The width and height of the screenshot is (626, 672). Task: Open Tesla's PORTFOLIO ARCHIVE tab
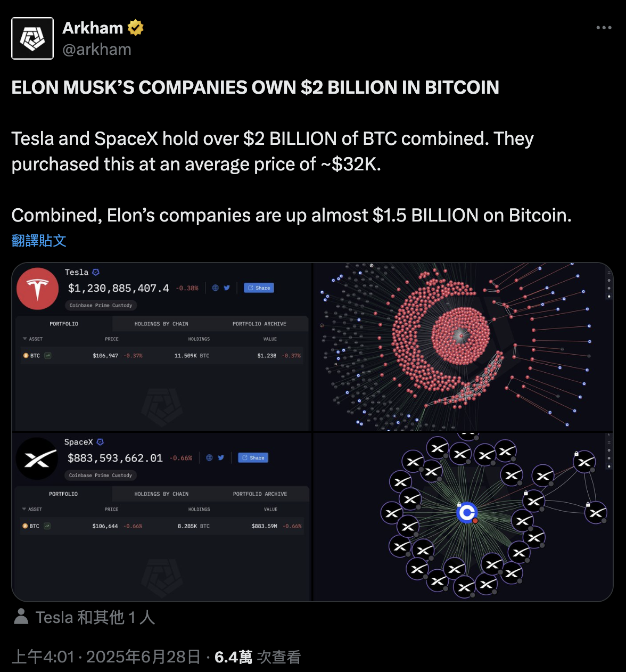tap(259, 323)
